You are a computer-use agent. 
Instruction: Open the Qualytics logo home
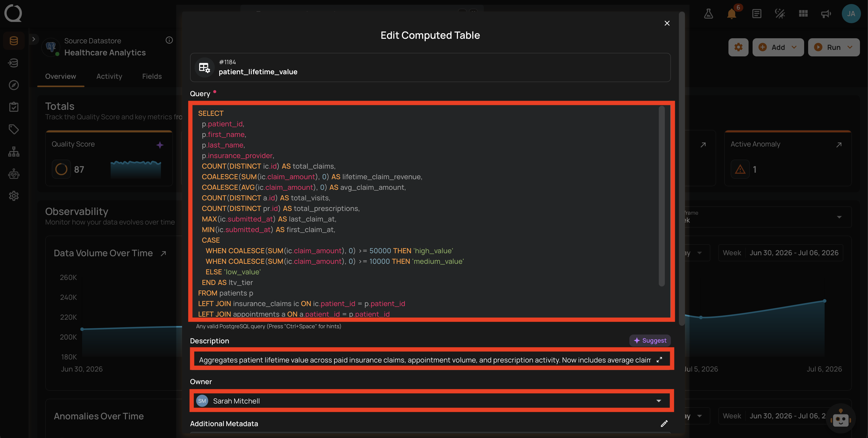click(13, 13)
